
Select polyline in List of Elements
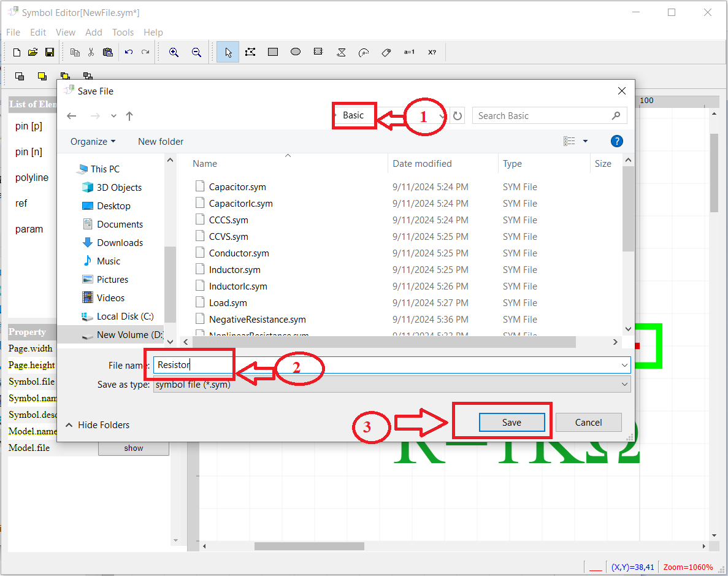tap(31, 177)
